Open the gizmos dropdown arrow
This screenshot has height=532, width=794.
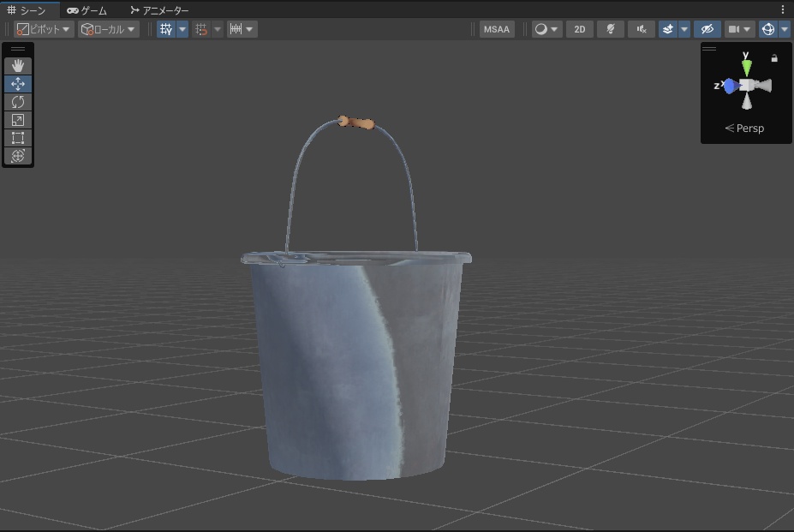point(785,29)
